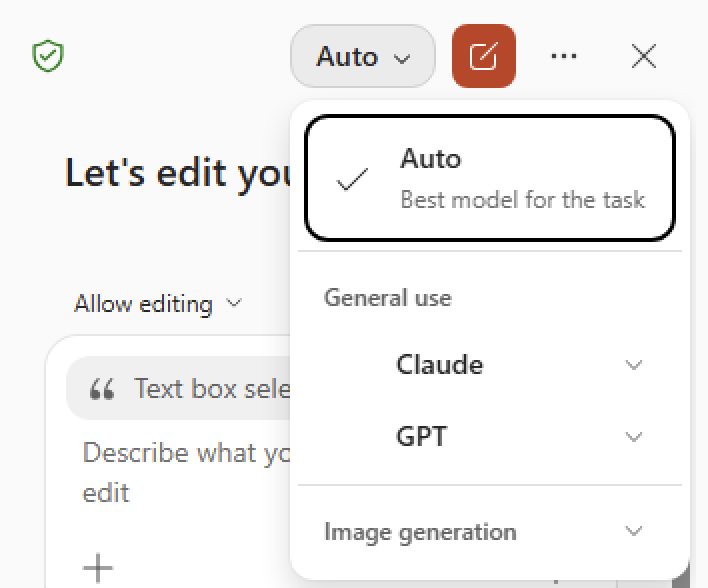Click the plus icon to add content

98,568
